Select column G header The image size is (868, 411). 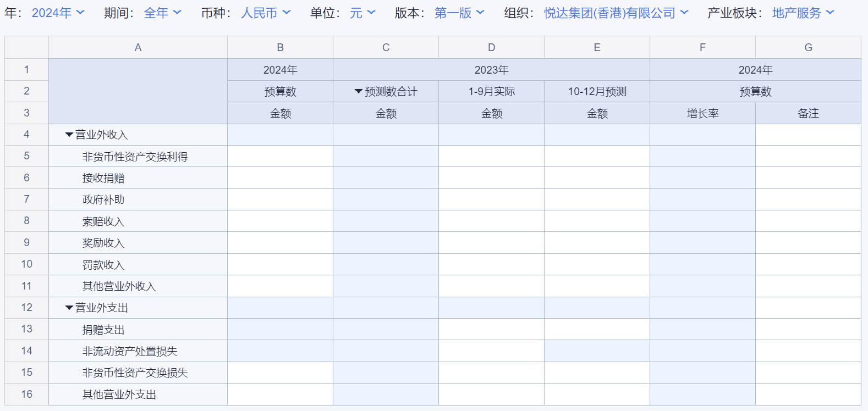[x=808, y=48]
